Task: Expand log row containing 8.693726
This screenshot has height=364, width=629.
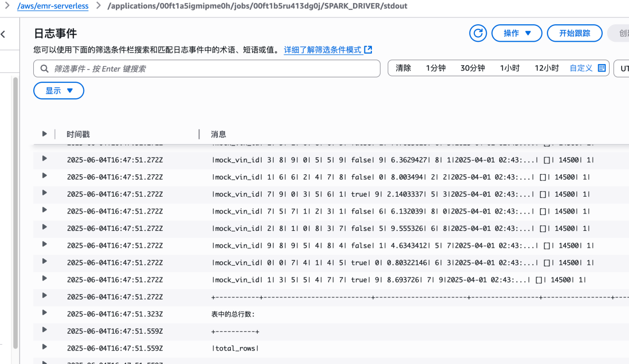Action: 44,278
